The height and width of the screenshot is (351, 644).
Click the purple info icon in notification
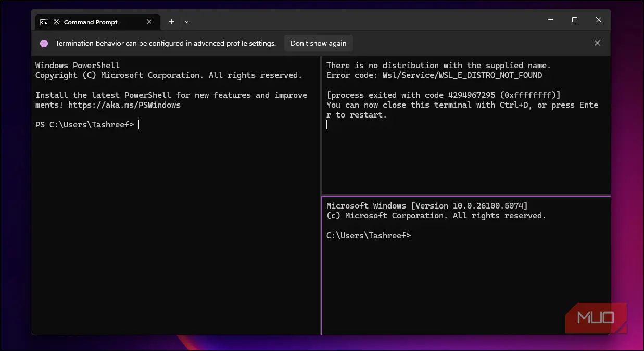pos(44,44)
